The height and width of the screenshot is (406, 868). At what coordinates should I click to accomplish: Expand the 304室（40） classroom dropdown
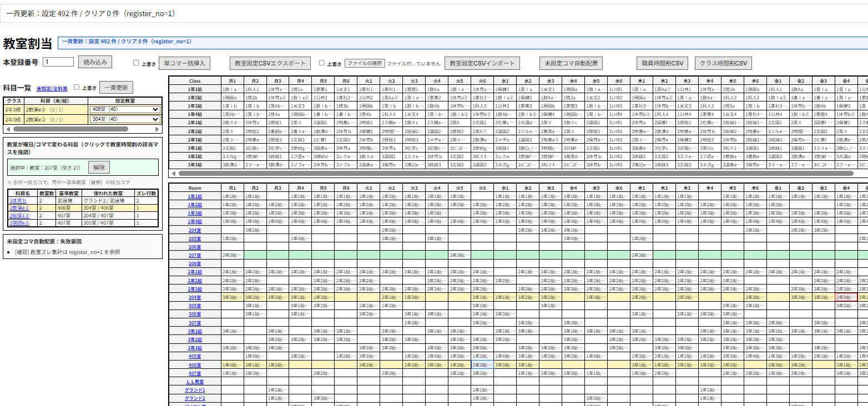coord(124,118)
